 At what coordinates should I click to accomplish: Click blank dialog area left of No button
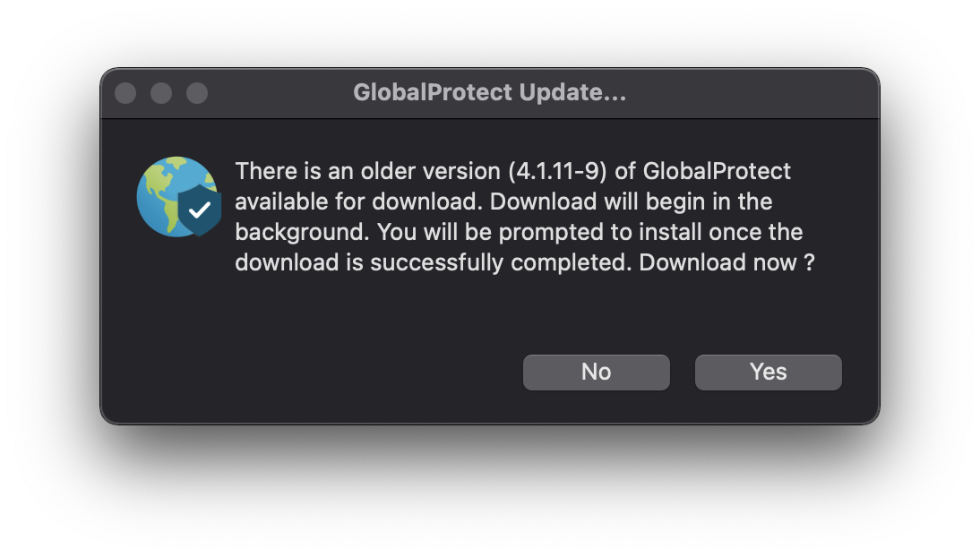point(313,372)
